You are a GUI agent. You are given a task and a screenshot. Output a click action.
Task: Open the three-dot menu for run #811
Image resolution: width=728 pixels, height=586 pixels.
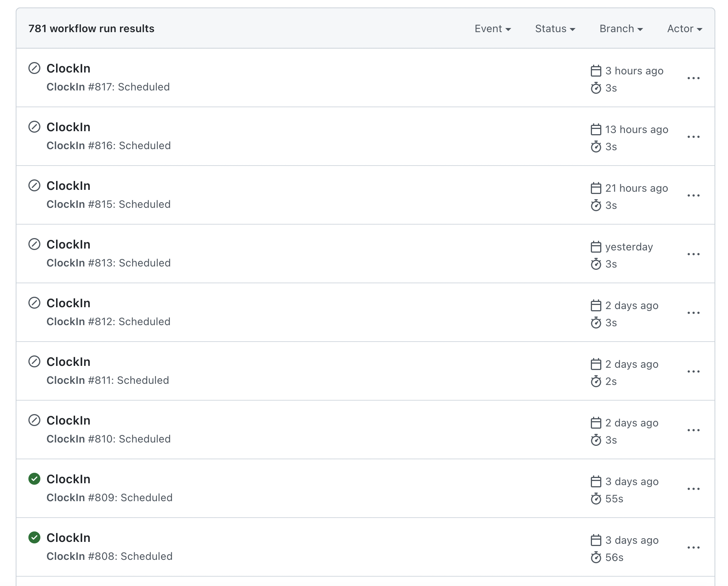[694, 371]
